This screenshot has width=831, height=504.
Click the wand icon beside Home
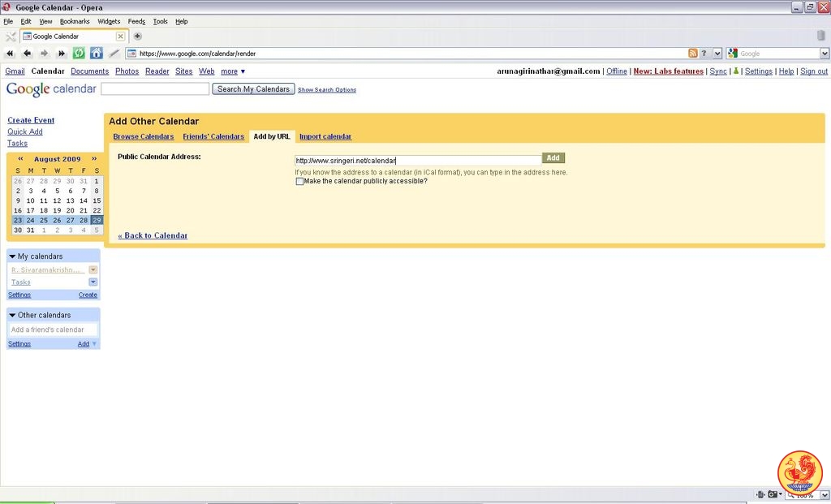point(114,53)
